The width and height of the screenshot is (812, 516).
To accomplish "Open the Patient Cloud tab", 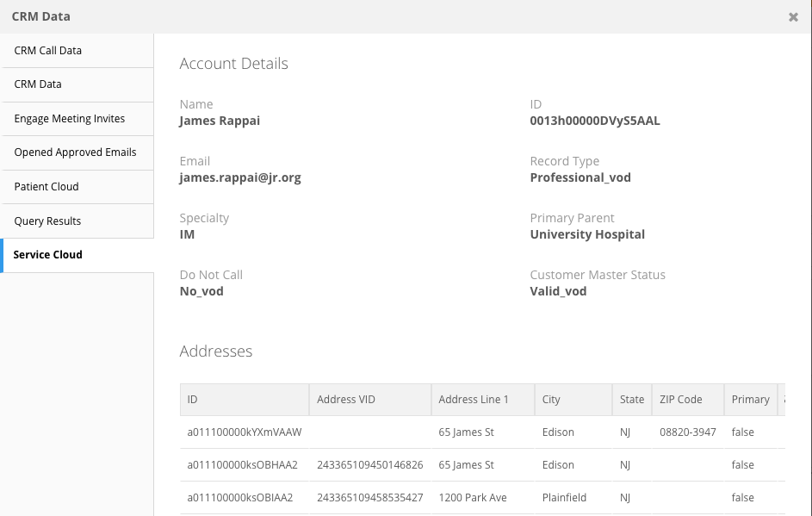I will coord(46,187).
